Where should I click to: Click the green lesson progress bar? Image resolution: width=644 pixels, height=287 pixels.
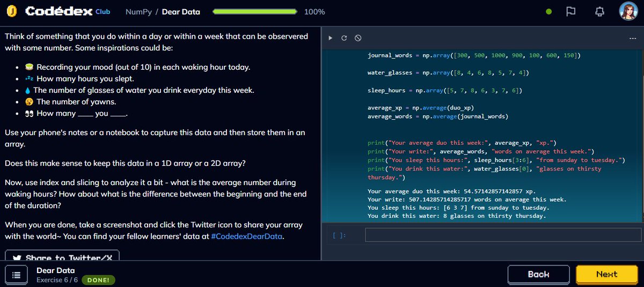255,11
